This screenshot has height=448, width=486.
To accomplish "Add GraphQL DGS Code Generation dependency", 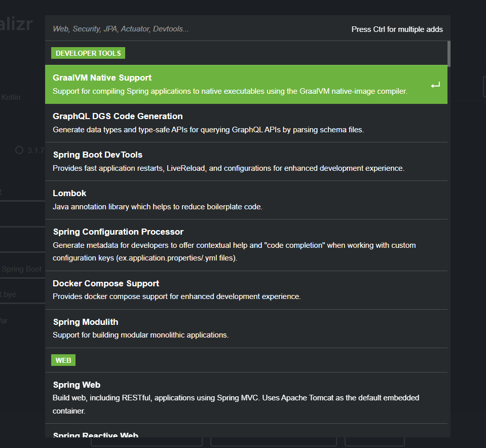I will [246, 123].
